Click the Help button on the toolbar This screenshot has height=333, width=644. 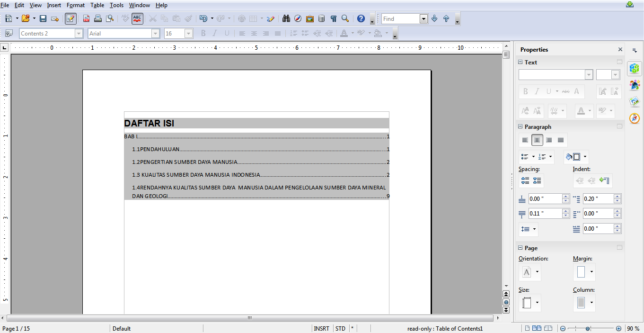(361, 18)
